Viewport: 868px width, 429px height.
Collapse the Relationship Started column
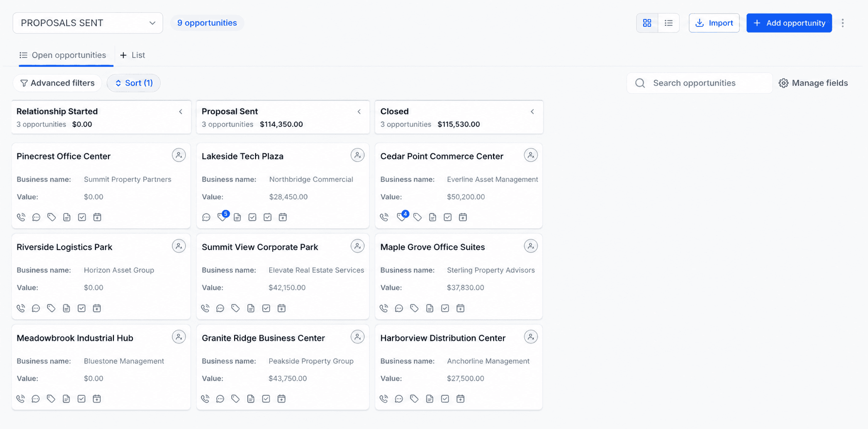pyautogui.click(x=181, y=112)
